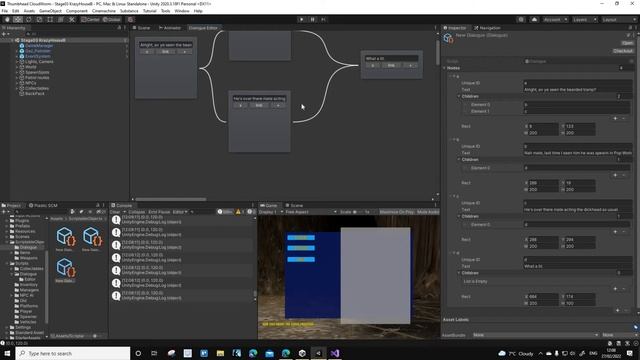Click Dialogue Editor horizontal scrollbar
Viewport: 640px width, 360px height.
click(171, 199)
